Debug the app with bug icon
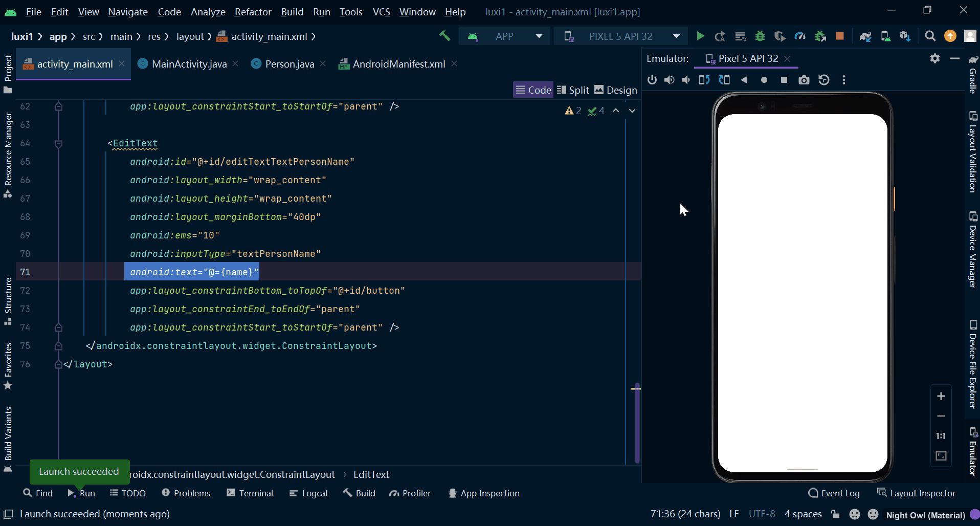The image size is (980, 526). [760, 36]
